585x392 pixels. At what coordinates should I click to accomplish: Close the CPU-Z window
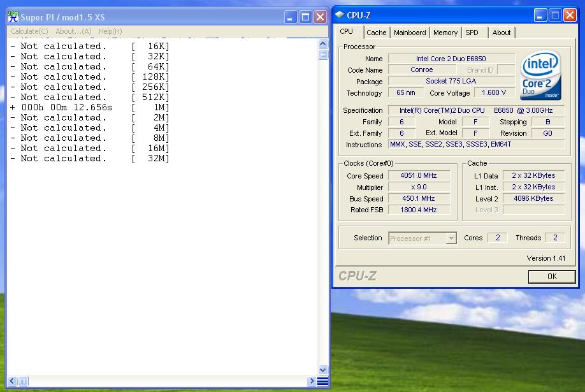(570, 15)
